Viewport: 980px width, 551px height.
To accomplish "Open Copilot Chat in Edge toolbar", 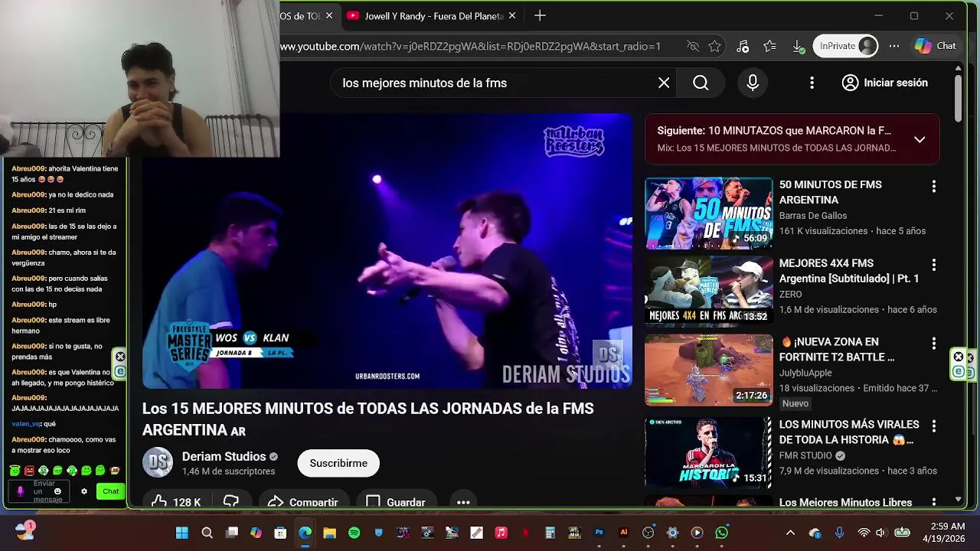I will tap(936, 46).
